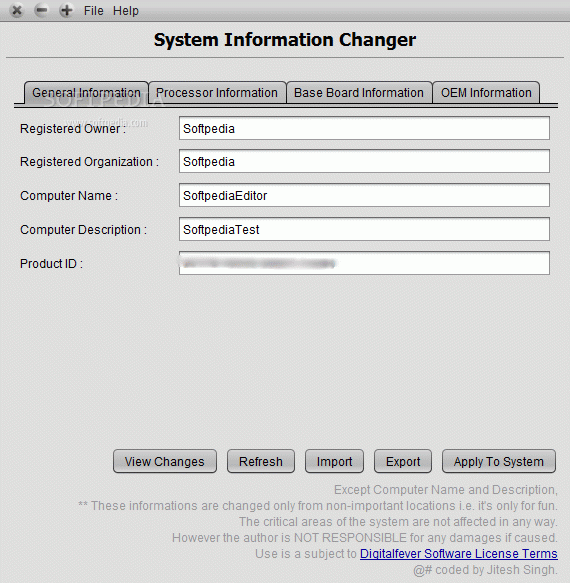
Task: Click the Product ID field
Action: (364, 263)
